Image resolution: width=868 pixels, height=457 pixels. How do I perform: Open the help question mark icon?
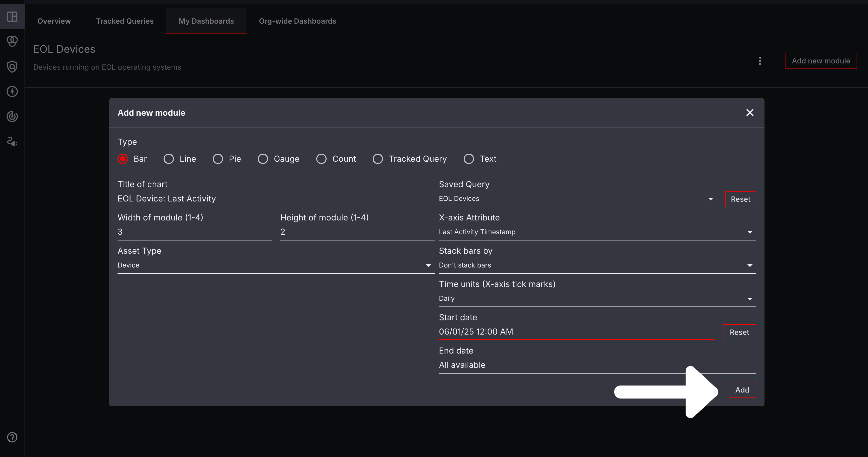click(12, 437)
